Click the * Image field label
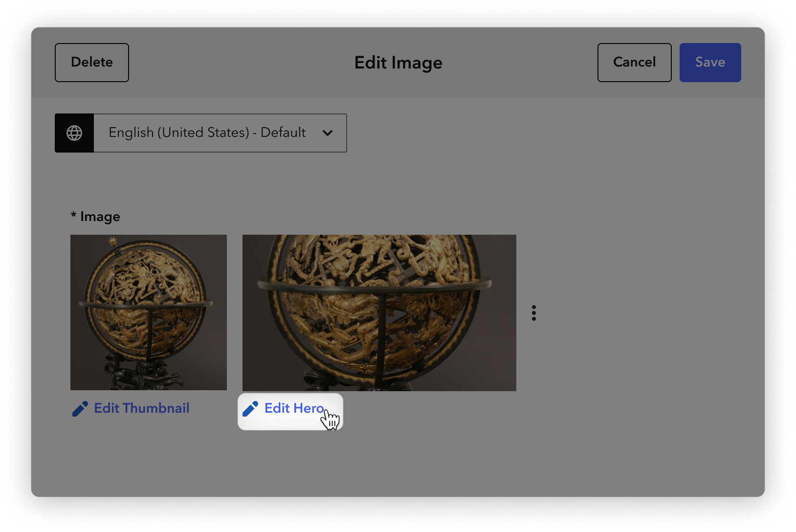Screen dimensions: 796x532 pyautogui.click(x=95, y=217)
